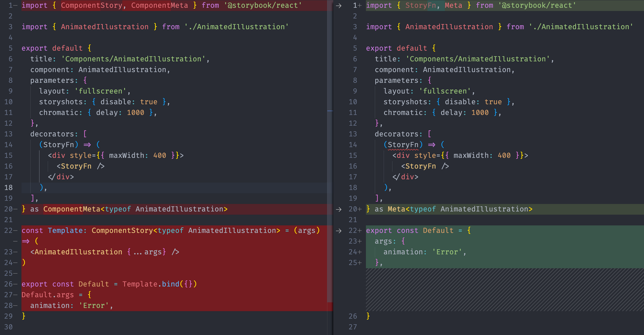Click closing '</div>' on left line 17
The width and height of the screenshot is (644, 335).
click(x=61, y=177)
